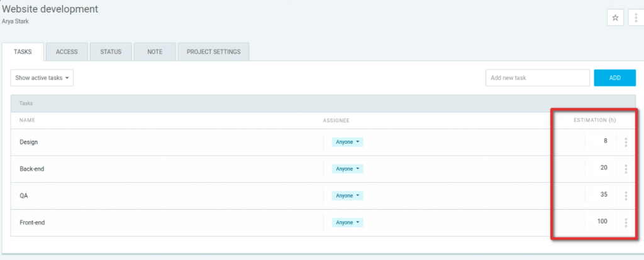Open assignee dropdown for Design task

click(347, 143)
